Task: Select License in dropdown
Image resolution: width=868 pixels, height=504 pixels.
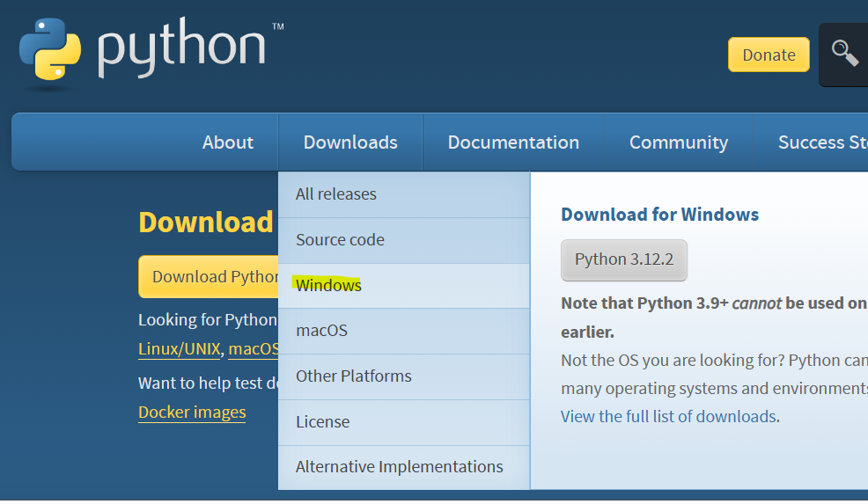Action: click(x=404, y=422)
